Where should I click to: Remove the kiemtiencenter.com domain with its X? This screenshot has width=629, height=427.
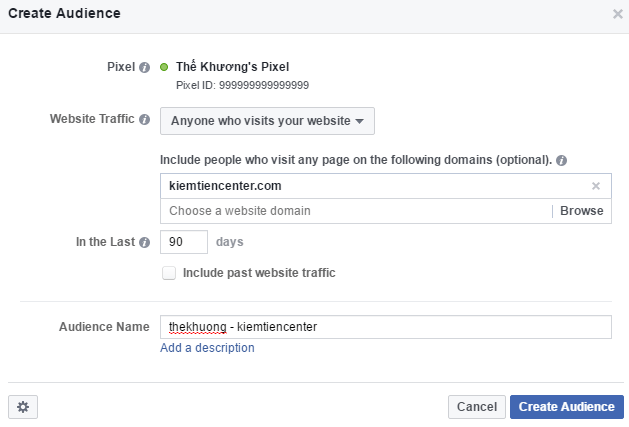click(596, 186)
